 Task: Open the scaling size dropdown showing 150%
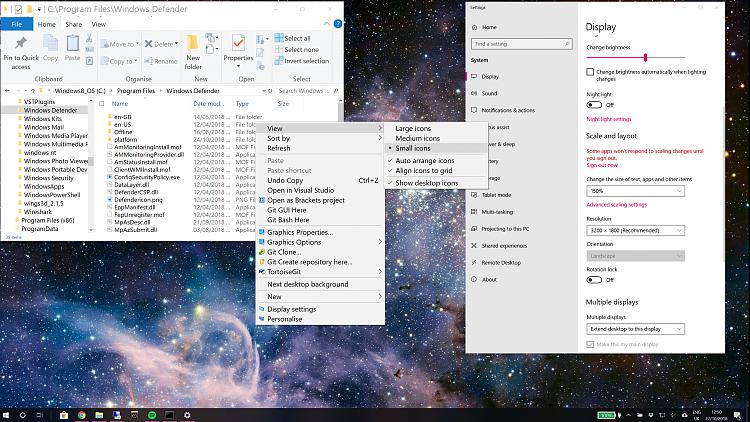pyautogui.click(x=635, y=191)
